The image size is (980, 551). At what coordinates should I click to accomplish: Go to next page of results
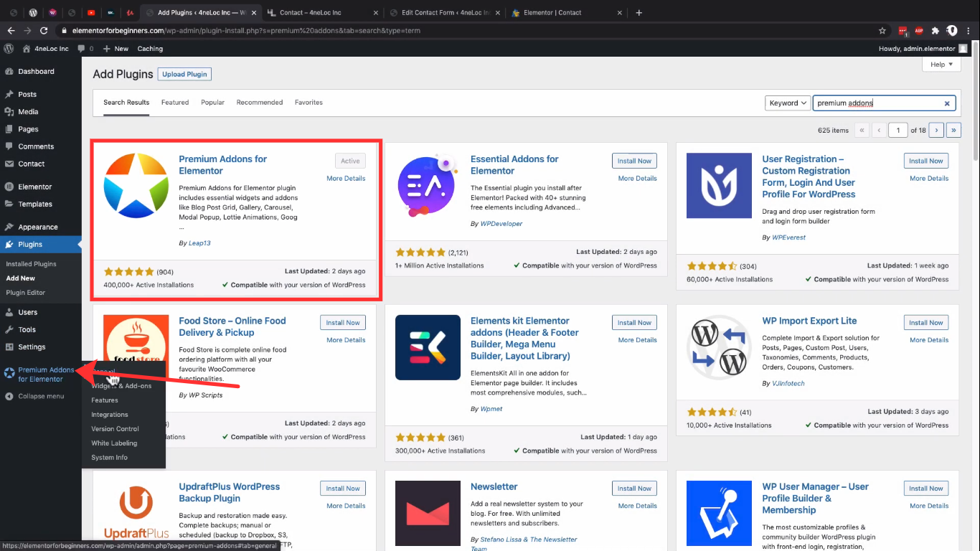pos(936,130)
